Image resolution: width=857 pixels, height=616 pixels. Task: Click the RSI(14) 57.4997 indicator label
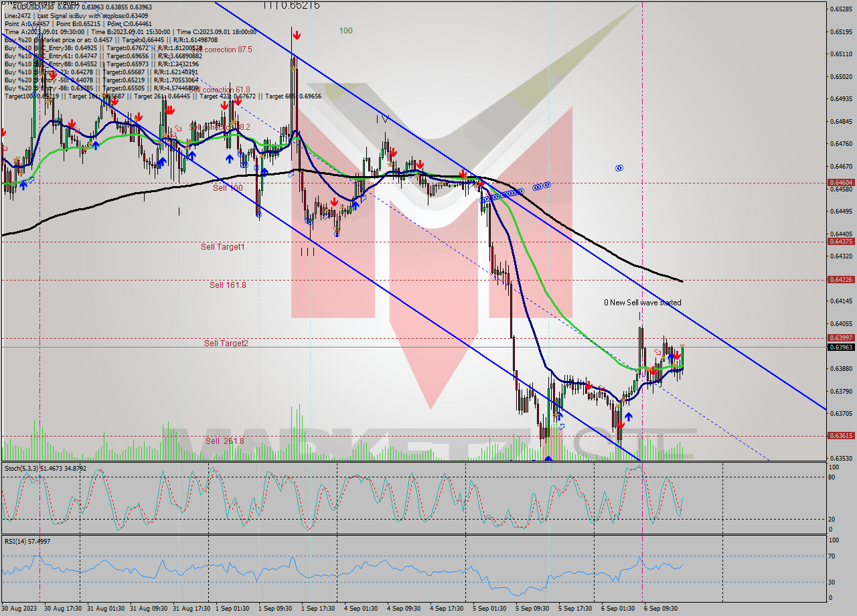pos(27,541)
